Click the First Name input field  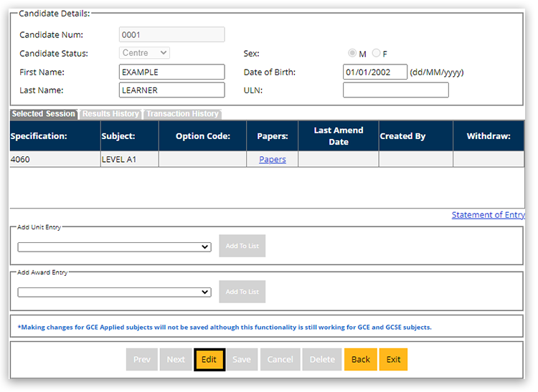(x=171, y=72)
